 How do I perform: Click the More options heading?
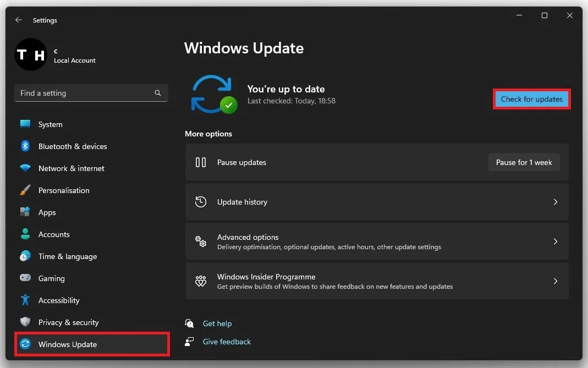[208, 134]
